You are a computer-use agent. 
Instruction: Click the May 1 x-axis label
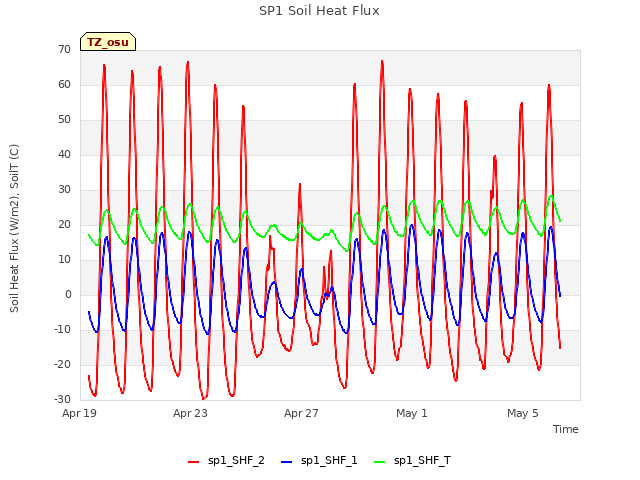click(412, 413)
